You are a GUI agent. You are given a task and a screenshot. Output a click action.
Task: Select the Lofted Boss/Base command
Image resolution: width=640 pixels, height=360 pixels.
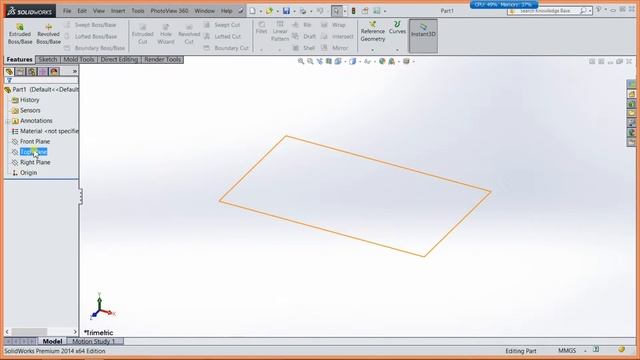coord(91,36)
